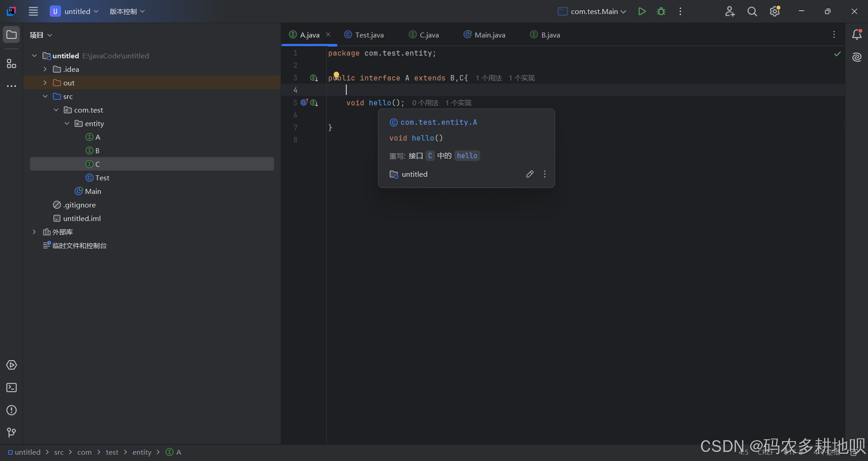The image size is (868, 461).
Task: Open the com.test.Main run configuration dropdown
Action: coord(592,11)
